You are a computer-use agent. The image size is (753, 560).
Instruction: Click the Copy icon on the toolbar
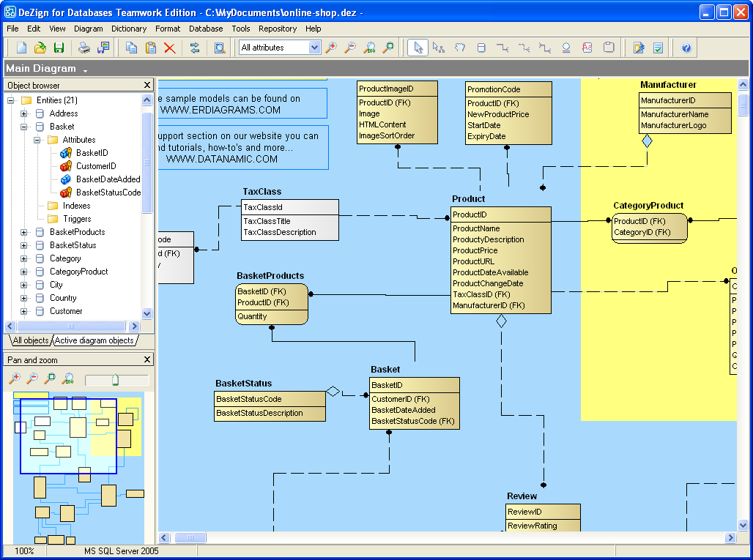point(132,48)
